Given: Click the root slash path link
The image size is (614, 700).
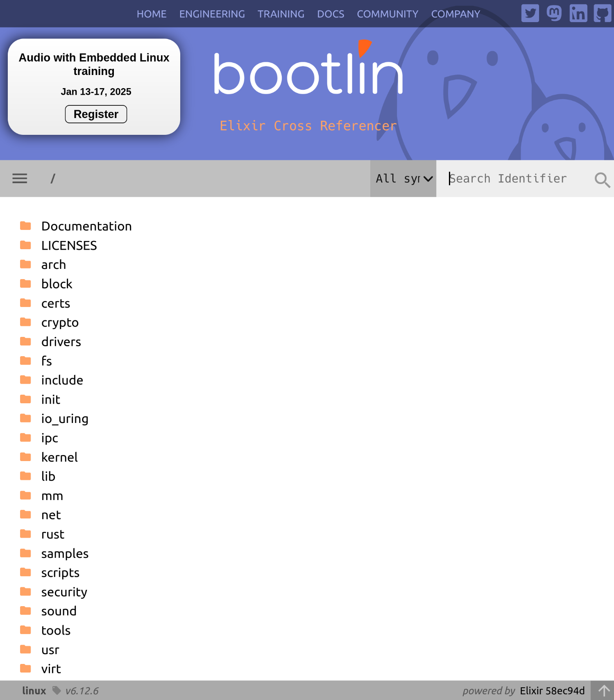Looking at the screenshot, I should 52,179.
